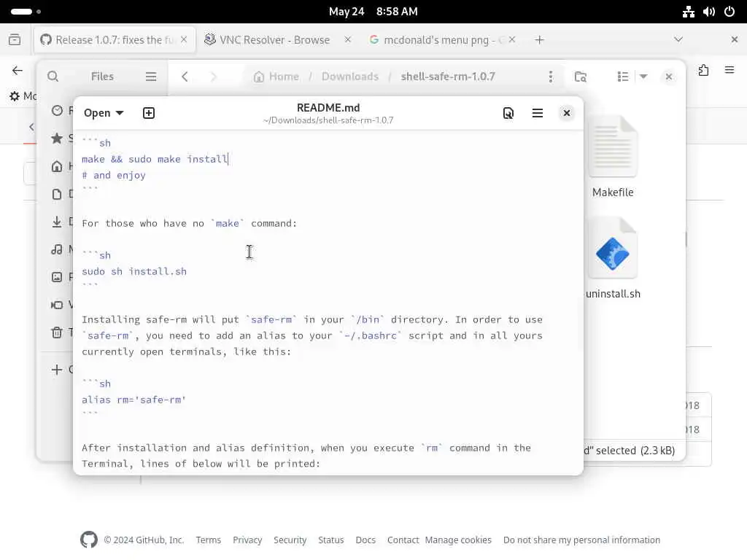Close the browser window
Image resolution: width=747 pixels, height=560 pixels.
coord(734,39)
